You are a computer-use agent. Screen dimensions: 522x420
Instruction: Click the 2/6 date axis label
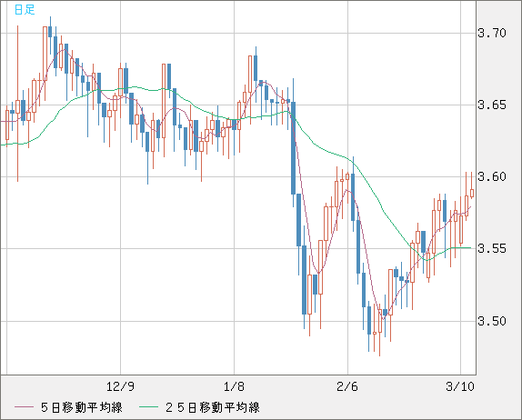click(x=347, y=386)
